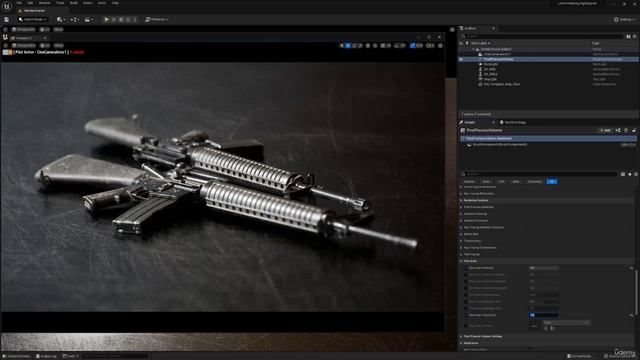Toggle visibility eye of PostProcessVolume row

coord(461,59)
